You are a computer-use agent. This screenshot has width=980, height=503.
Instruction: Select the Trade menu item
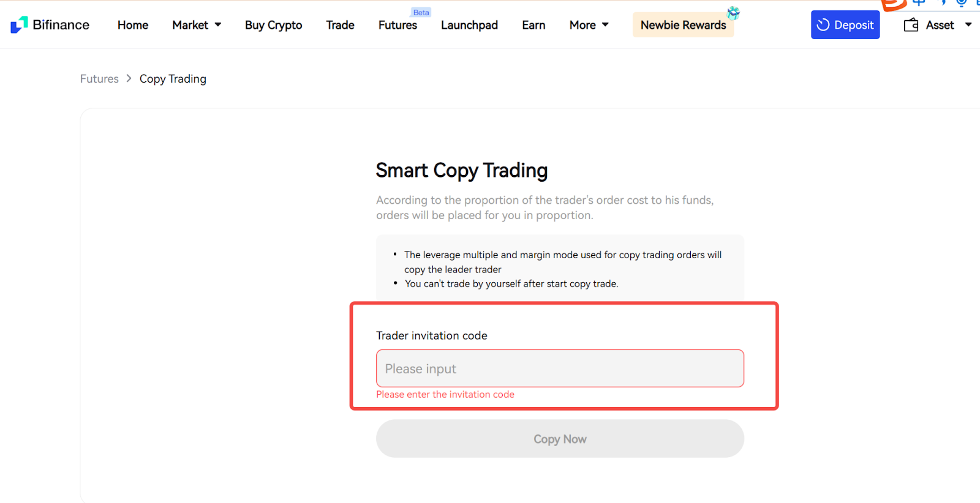click(x=340, y=25)
